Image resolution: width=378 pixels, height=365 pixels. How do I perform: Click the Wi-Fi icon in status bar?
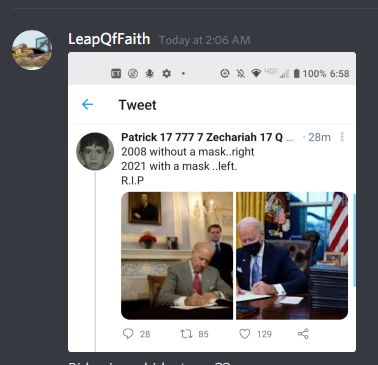256,73
